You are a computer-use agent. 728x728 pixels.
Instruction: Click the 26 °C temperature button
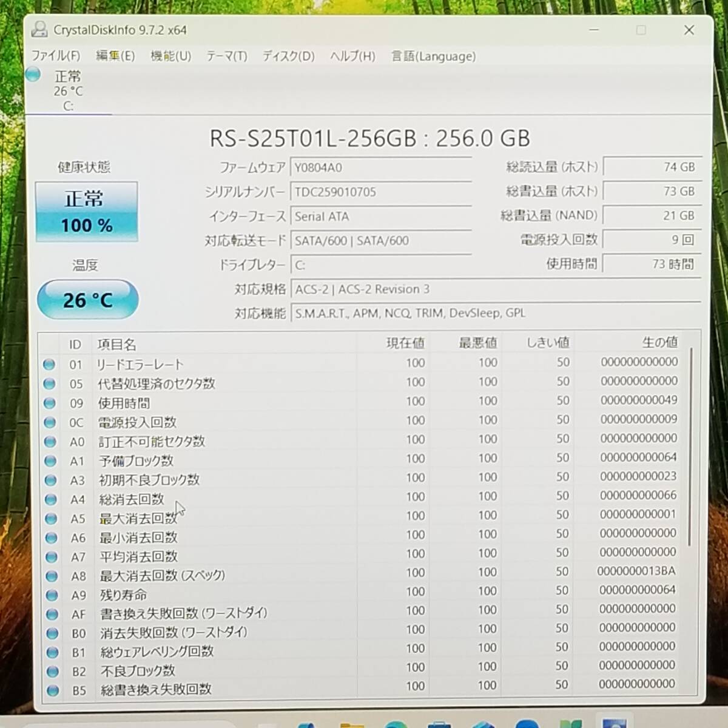[88, 299]
